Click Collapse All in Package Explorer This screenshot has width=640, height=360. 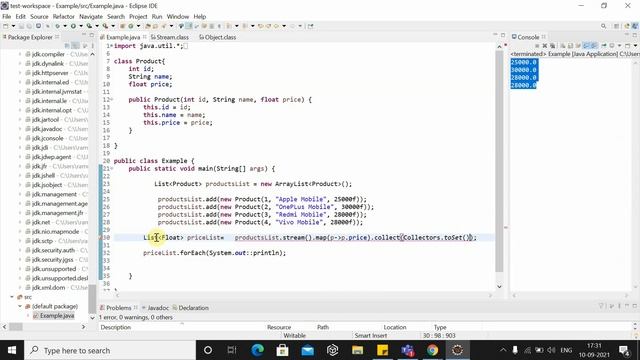click(x=67, y=46)
